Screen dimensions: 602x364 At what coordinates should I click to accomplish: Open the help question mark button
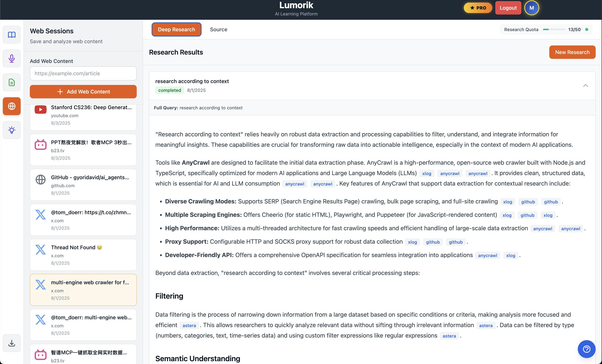point(586,349)
